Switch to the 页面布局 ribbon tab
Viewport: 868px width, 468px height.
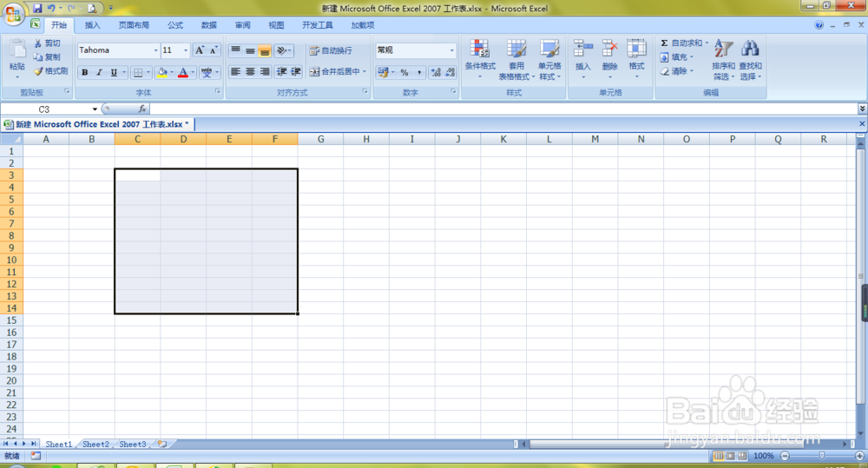coord(134,25)
